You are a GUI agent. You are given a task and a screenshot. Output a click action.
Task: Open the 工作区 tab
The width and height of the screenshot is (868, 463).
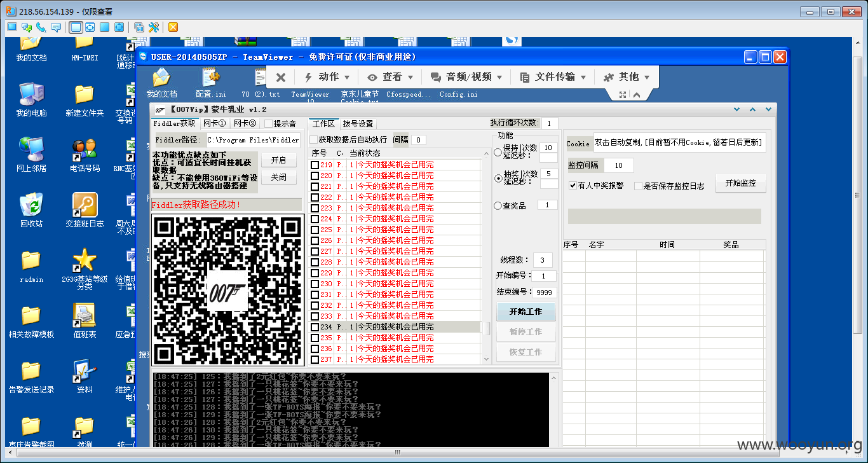(323, 123)
